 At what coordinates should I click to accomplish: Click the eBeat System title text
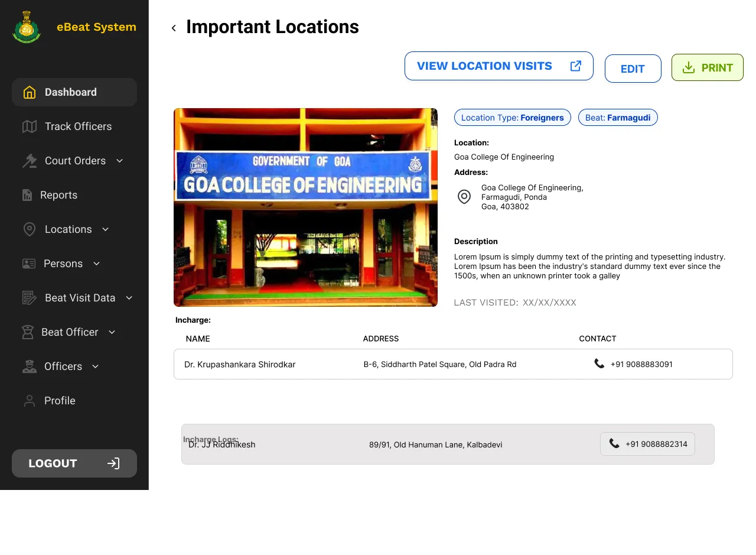coord(96,27)
